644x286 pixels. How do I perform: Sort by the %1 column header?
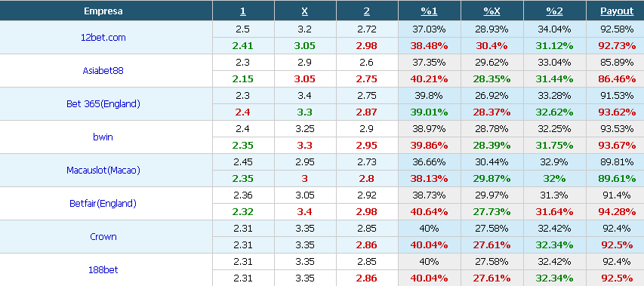429,11
